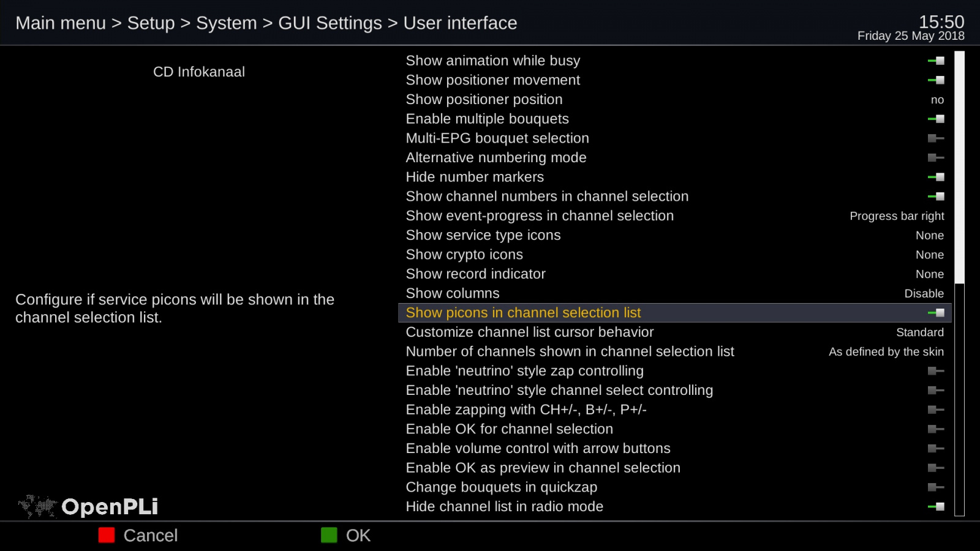Toggle Show picons in channel selection list

tap(936, 313)
